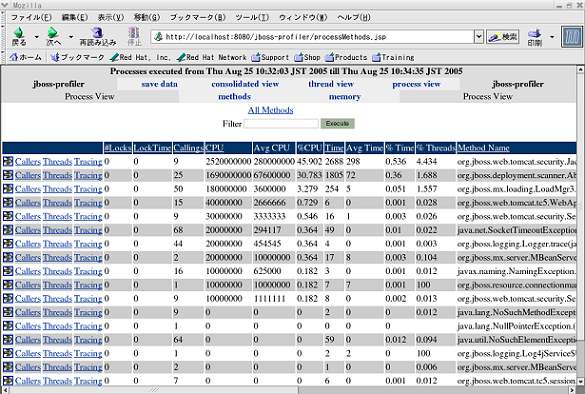Click the row icon for javax.naming.NamingException

tap(8, 271)
